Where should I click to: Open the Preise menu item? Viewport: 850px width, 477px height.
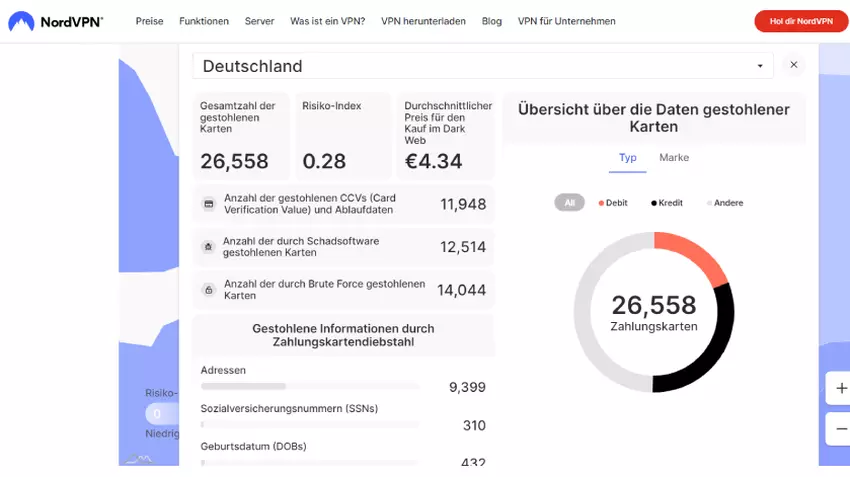pyautogui.click(x=149, y=21)
